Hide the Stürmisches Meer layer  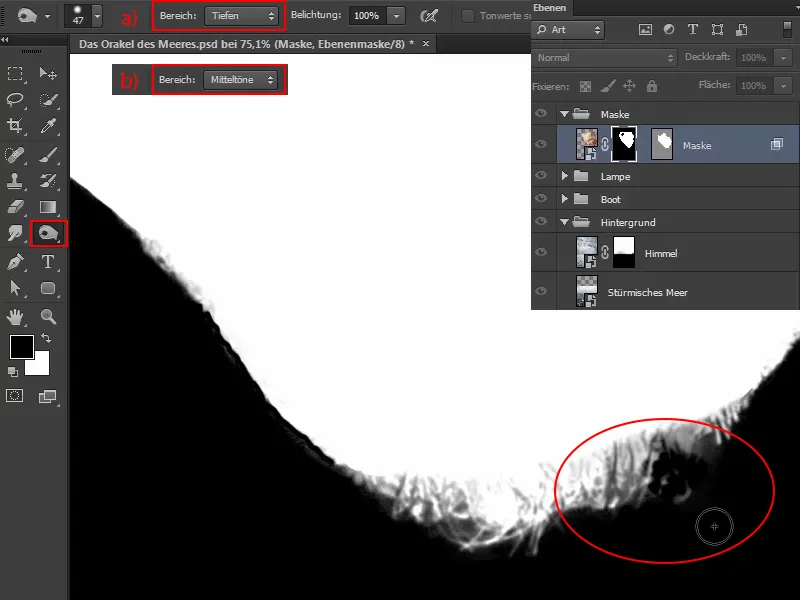click(541, 291)
